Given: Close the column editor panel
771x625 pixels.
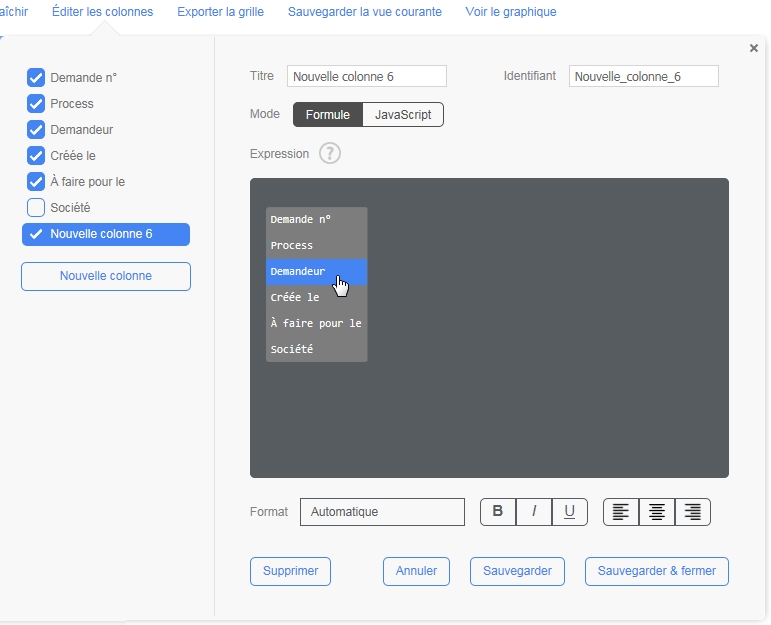Looking at the screenshot, I should [x=753, y=48].
